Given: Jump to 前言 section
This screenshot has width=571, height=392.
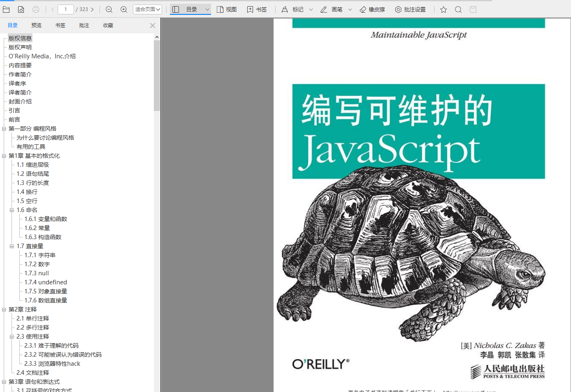Looking at the screenshot, I should tap(14, 120).
